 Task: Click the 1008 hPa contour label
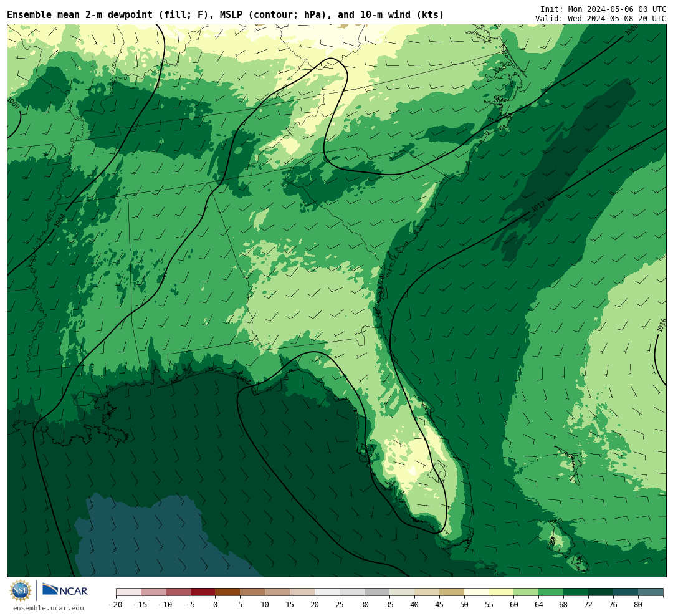[631, 29]
